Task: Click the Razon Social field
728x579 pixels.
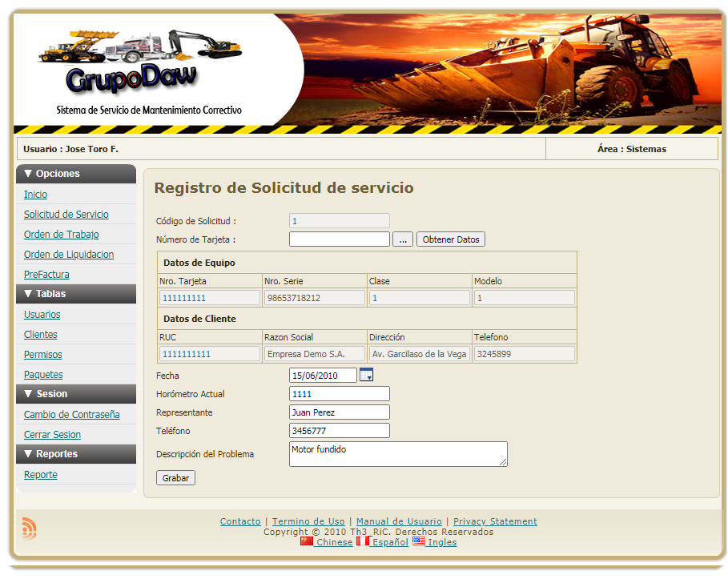Action: (315, 354)
